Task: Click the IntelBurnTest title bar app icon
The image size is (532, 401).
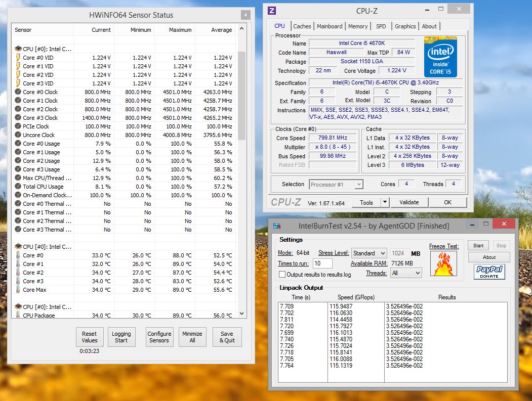Action: pos(277,226)
